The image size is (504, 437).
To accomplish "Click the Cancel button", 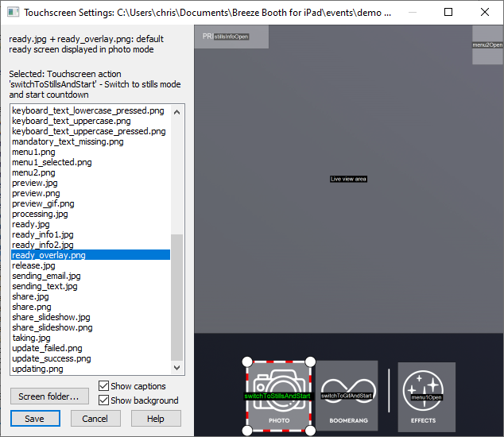I will point(95,419).
